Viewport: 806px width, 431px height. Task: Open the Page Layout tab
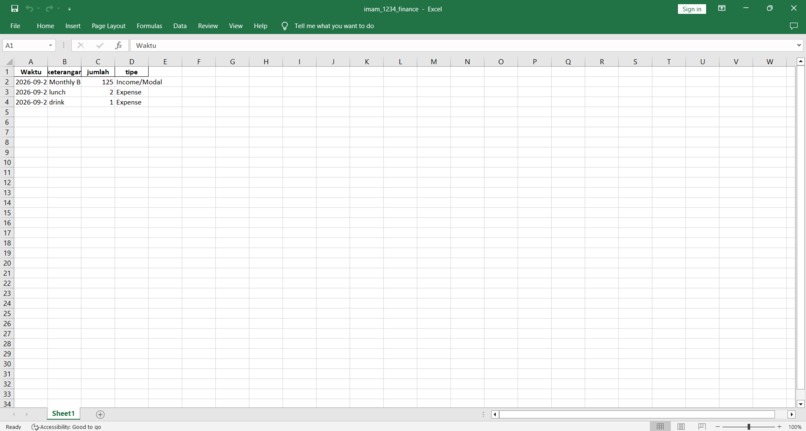click(108, 26)
